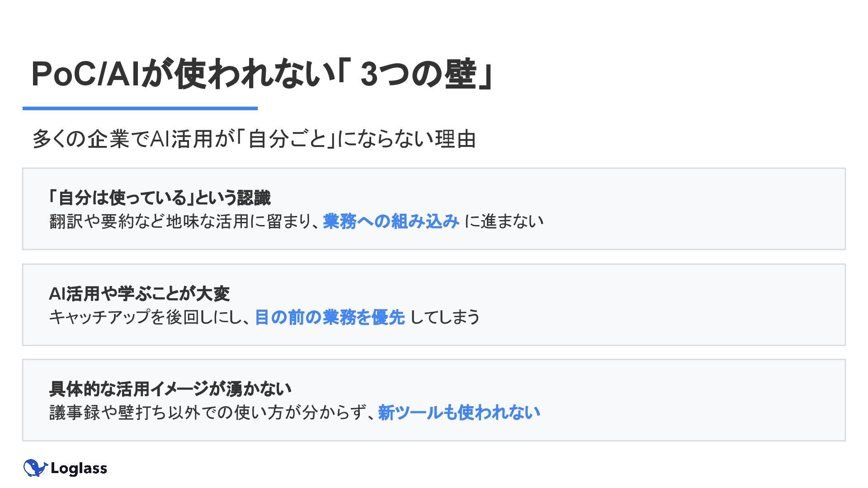Click blue highlighted text '目の前の業務を優先'
868x488 pixels.
[x=330, y=317]
